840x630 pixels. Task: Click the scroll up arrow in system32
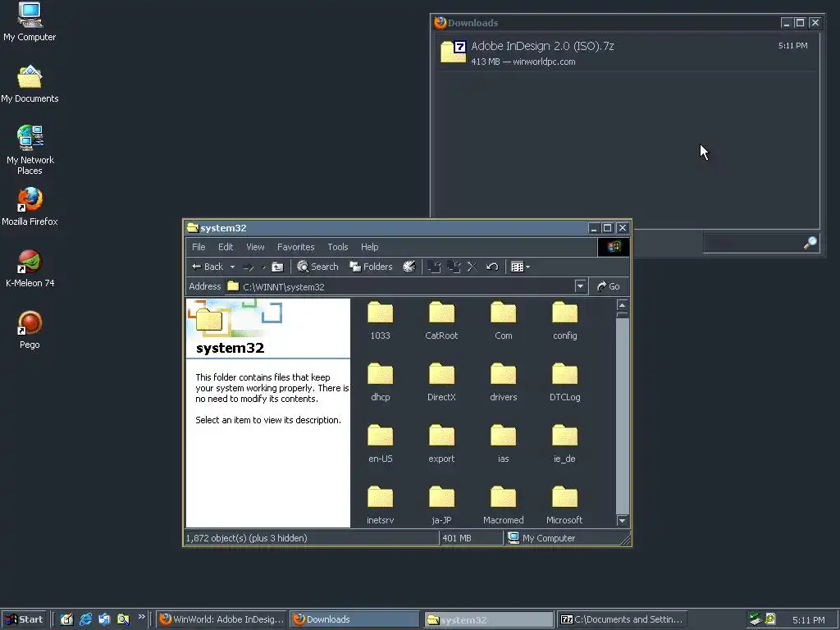coord(622,305)
